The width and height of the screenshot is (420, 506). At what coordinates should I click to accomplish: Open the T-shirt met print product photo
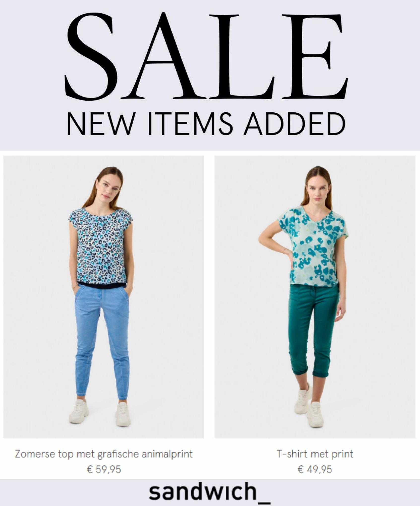coord(315,297)
